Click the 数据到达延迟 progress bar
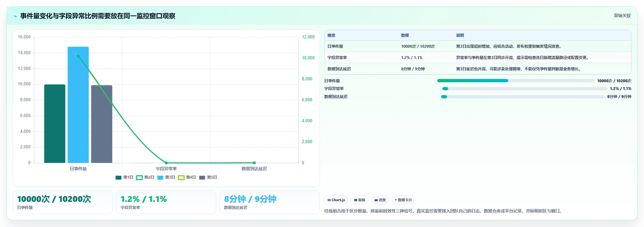This screenshot has height=227, width=644. pyautogui.click(x=523, y=97)
